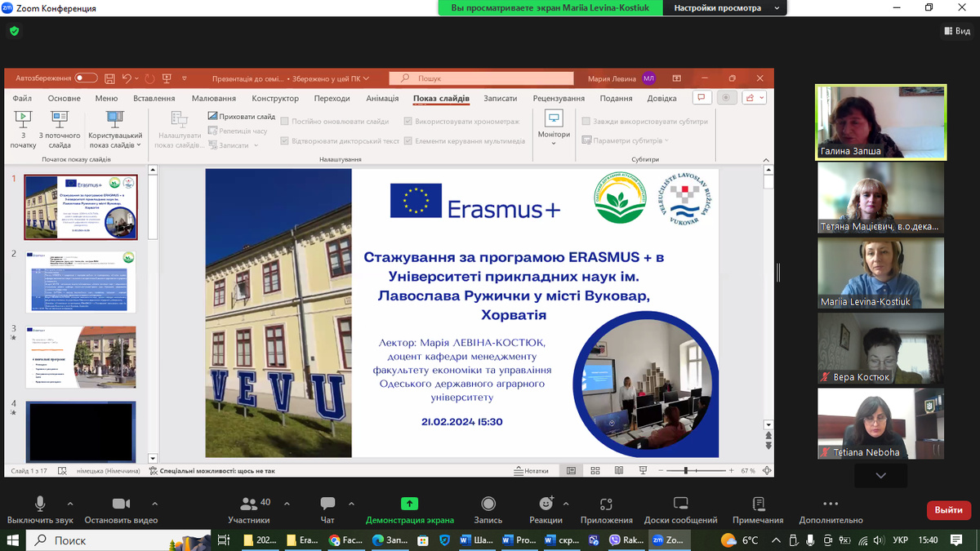Click Спеціальні можливості status message
980x551 pixels.
212,471
